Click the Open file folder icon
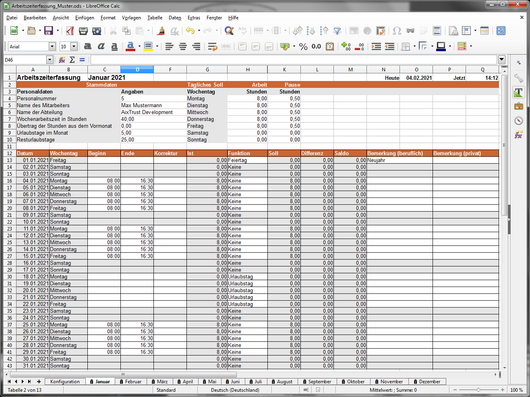The height and width of the screenshot is (397, 530). tap(31, 31)
